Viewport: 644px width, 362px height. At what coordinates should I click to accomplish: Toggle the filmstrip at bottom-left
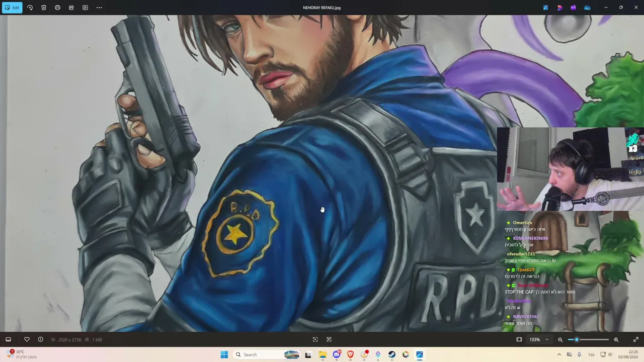(x=8, y=339)
